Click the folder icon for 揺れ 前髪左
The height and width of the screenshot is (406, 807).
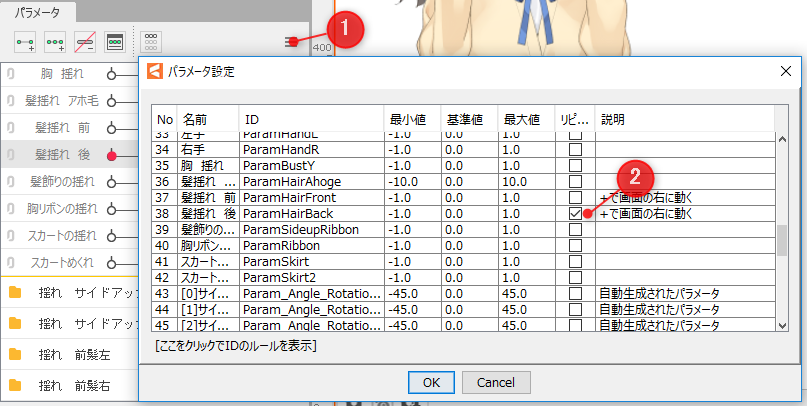(x=15, y=357)
